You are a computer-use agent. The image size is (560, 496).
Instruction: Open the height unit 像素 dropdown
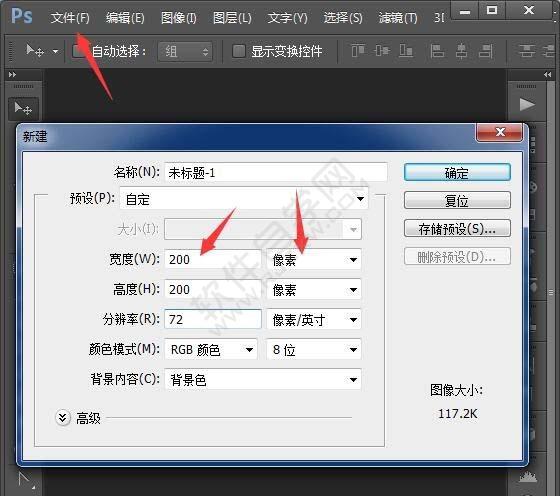click(x=314, y=289)
